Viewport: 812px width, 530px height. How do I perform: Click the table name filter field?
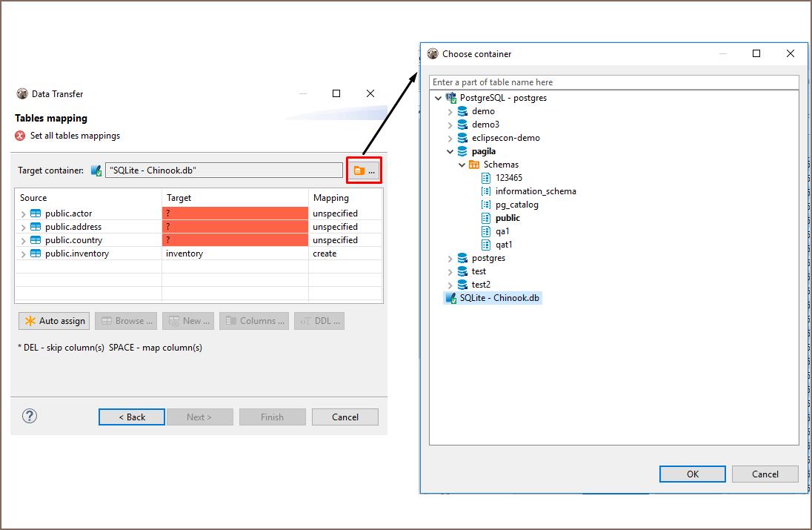point(613,82)
